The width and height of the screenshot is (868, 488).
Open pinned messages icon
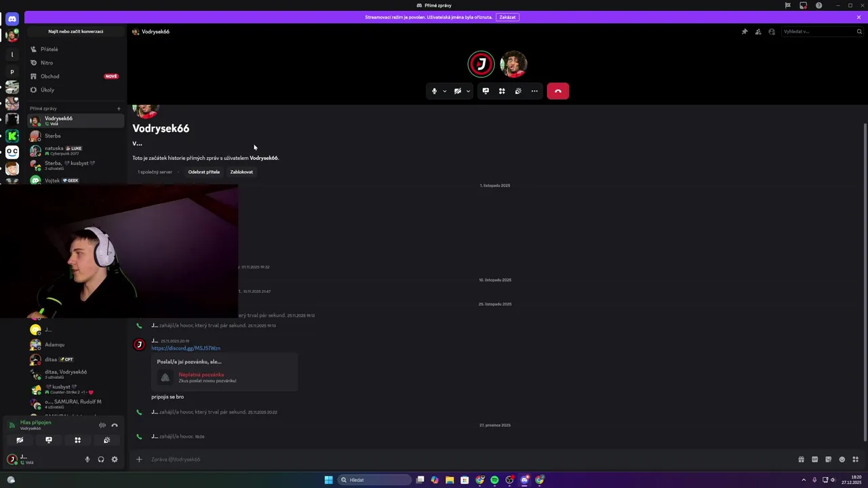coord(745,32)
